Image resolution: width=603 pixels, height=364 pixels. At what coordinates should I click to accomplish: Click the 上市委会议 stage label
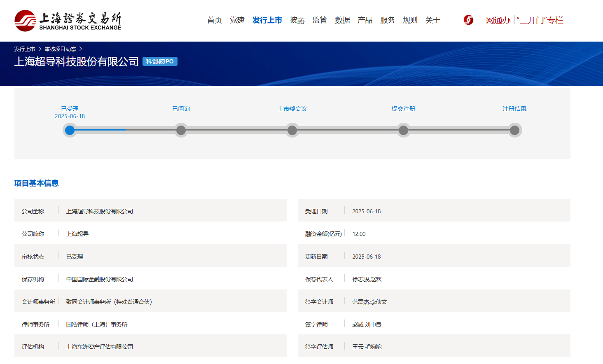click(292, 109)
